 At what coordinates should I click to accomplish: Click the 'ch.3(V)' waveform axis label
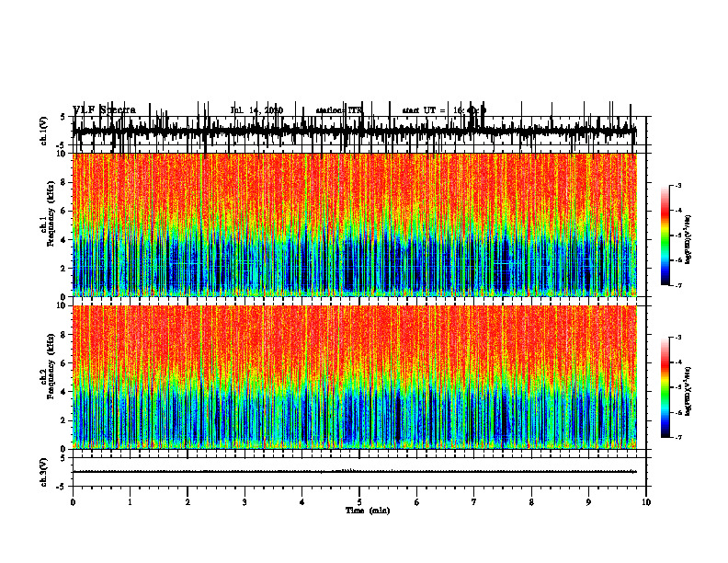coord(44,473)
